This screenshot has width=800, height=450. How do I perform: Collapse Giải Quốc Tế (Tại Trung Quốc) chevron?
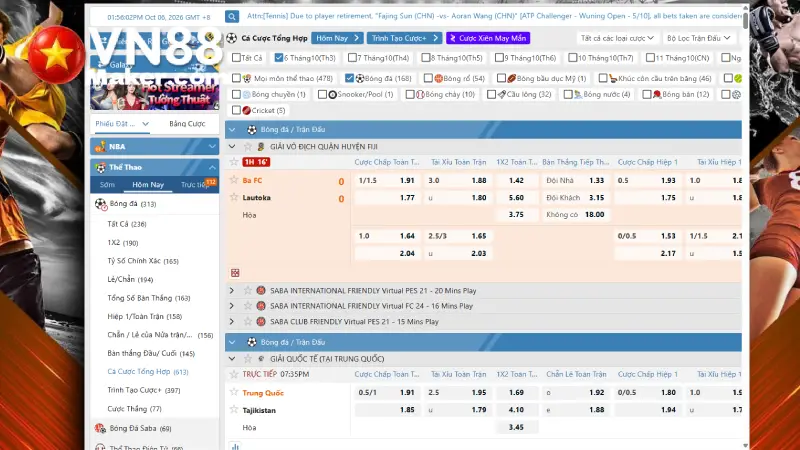tap(232, 359)
